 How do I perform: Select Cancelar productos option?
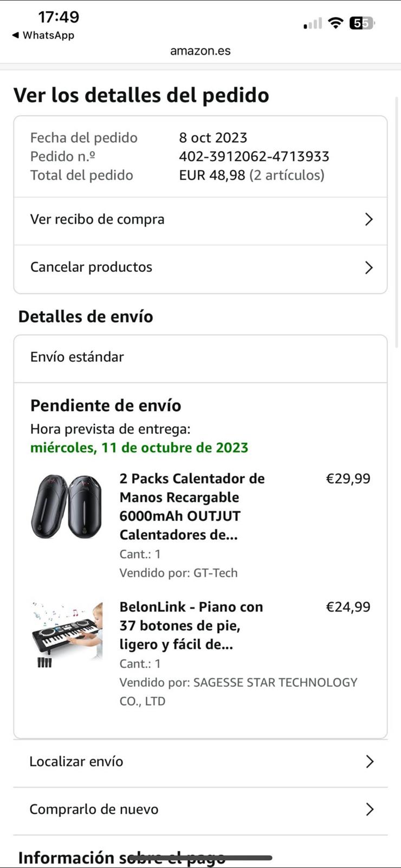click(x=91, y=267)
